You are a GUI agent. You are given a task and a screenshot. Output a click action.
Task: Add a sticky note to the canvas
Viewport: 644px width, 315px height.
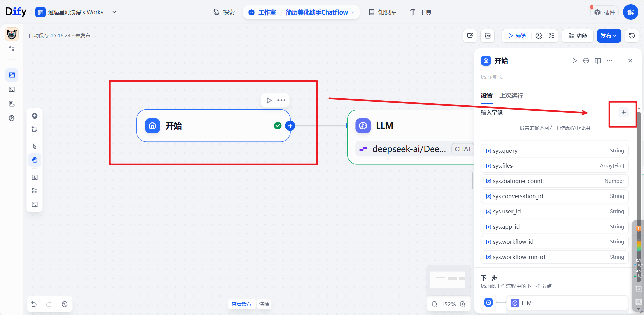(34, 129)
